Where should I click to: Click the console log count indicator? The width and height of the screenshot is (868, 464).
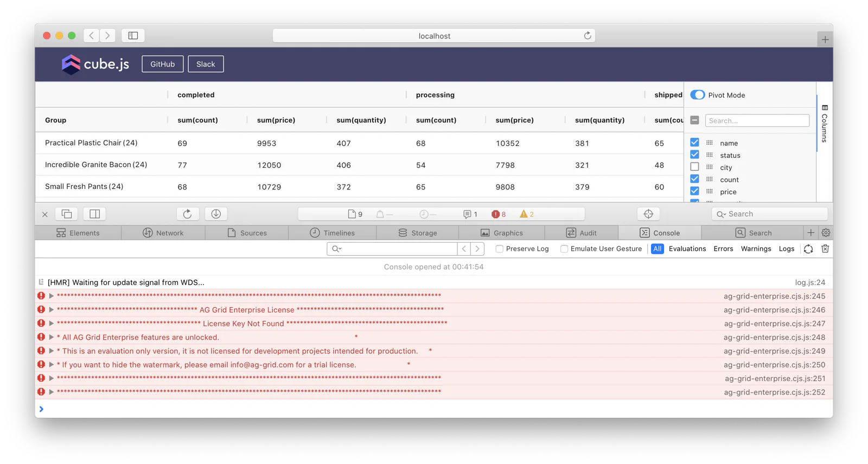(470, 214)
